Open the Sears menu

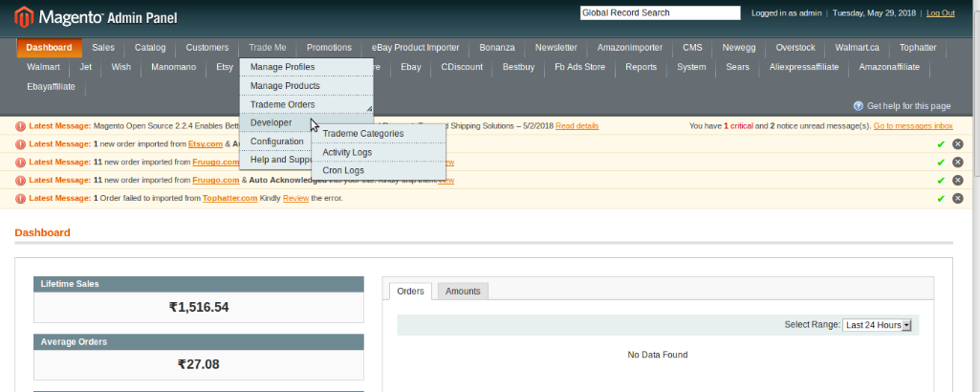(737, 67)
